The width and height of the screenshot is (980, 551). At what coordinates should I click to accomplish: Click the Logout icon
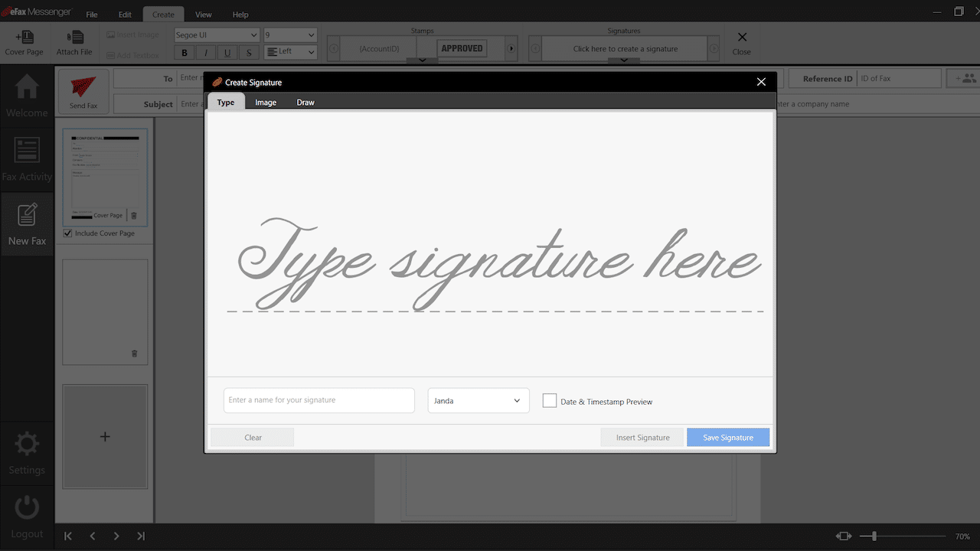(x=27, y=507)
